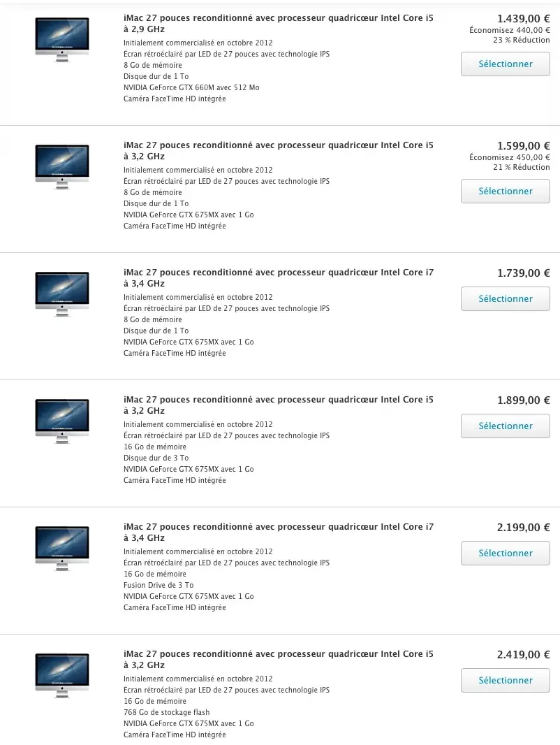Click the iMac thumbnail for the 2,9 GHz model
The width and height of the screenshot is (560, 745).
click(61, 40)
